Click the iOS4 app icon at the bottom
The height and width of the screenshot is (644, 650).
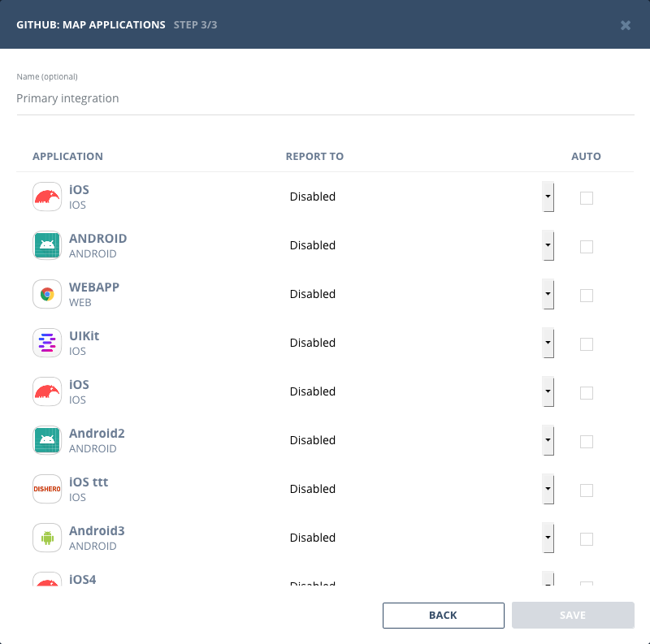coord(46,581)
